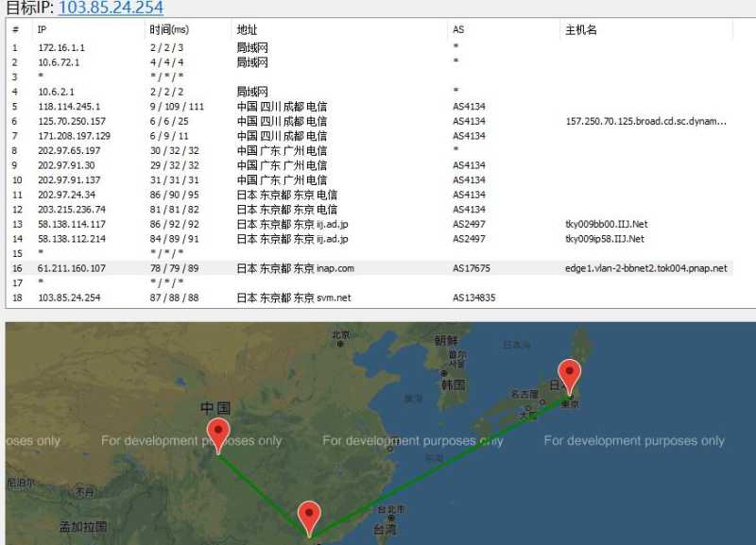Click the map marker over Chengdu in 中国
This screenshot has width=756, height=545.
[218, 436]
